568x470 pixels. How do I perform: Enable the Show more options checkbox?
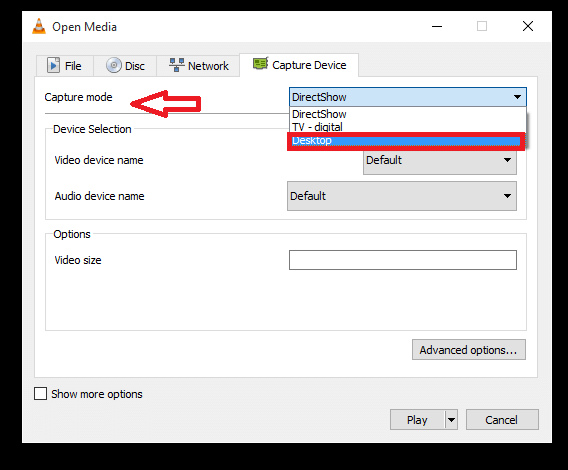(40, 394)
